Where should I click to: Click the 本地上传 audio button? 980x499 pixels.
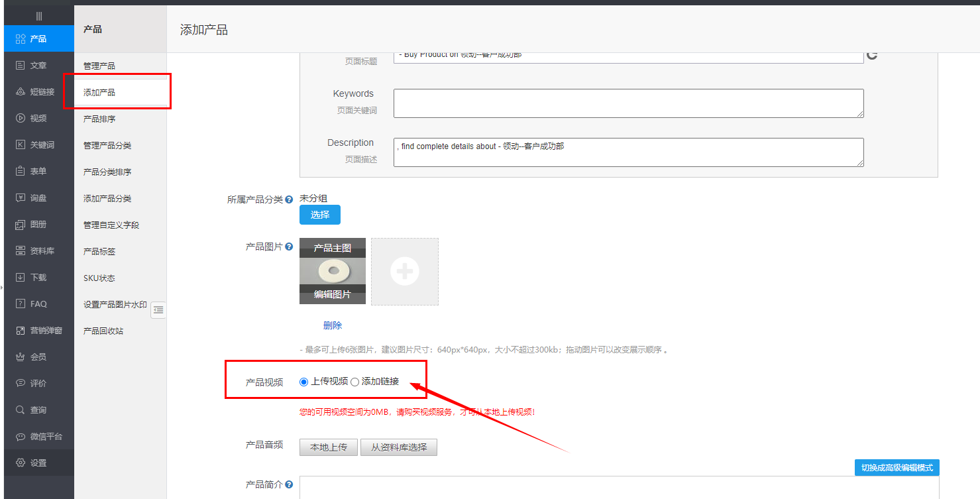(x=328, y=447)
